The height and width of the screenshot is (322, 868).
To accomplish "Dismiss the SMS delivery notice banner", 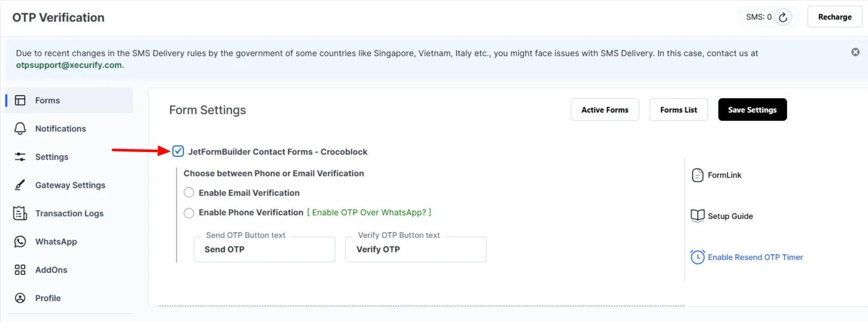I will pos(855,52).
